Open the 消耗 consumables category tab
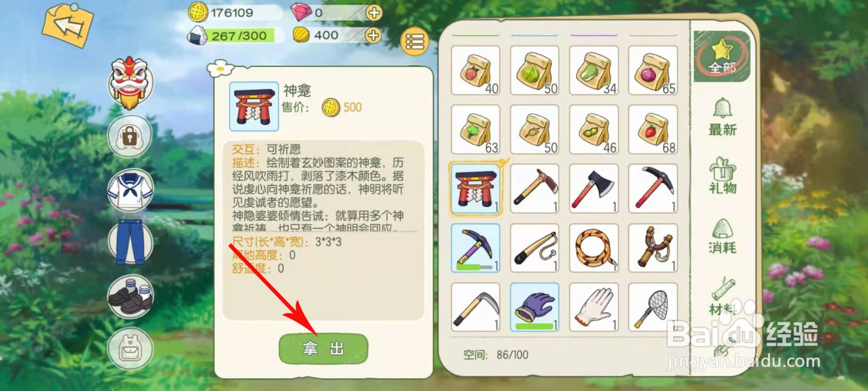Screen dimensions: 868x391 (x=722, y=236)
